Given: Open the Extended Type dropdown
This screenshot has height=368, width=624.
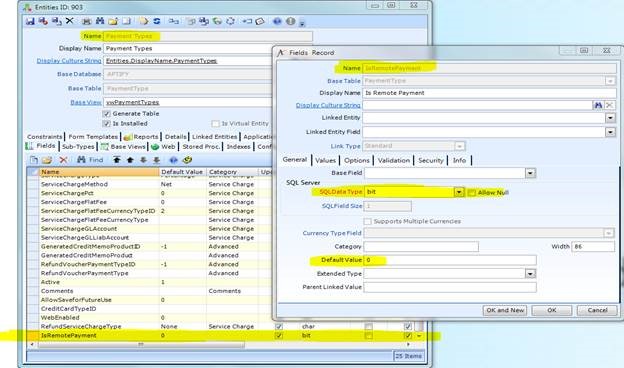Looking at the screenshot, I should coord(530,274).
